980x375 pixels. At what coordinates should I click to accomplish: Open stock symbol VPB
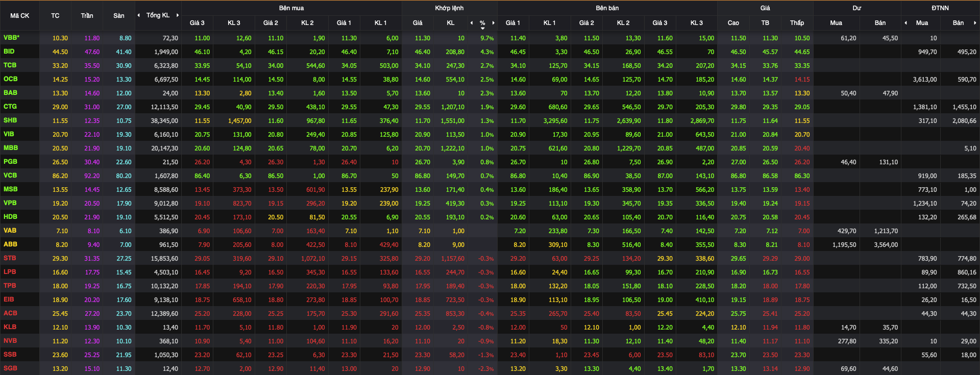(x=10, y=203)
